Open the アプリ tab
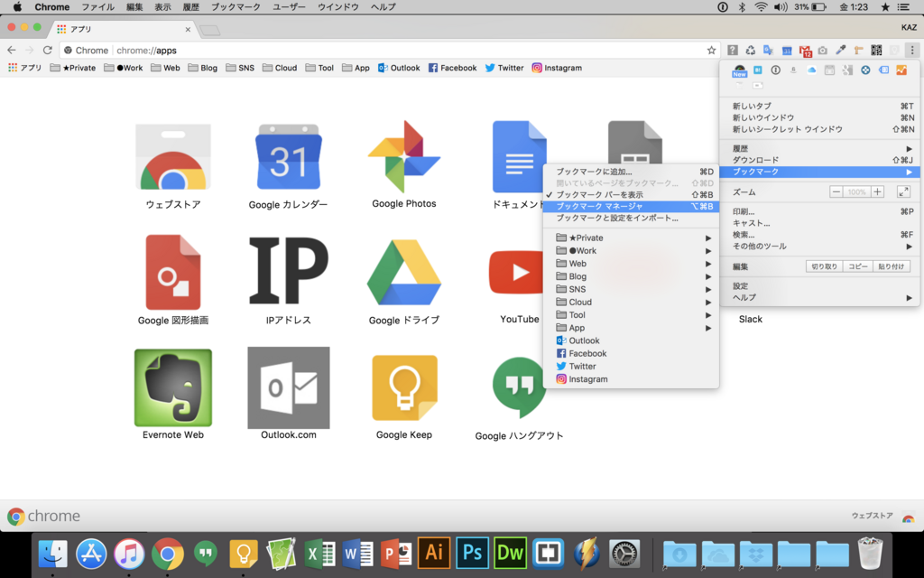The width and height of the screenshot is (924, 578). pos(124,29)
